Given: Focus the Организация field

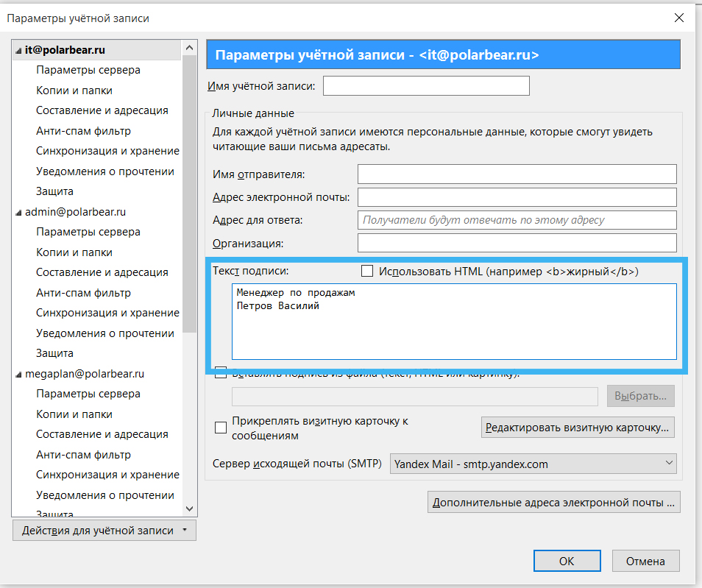Looking at the screenshot, I should [517, 243].
